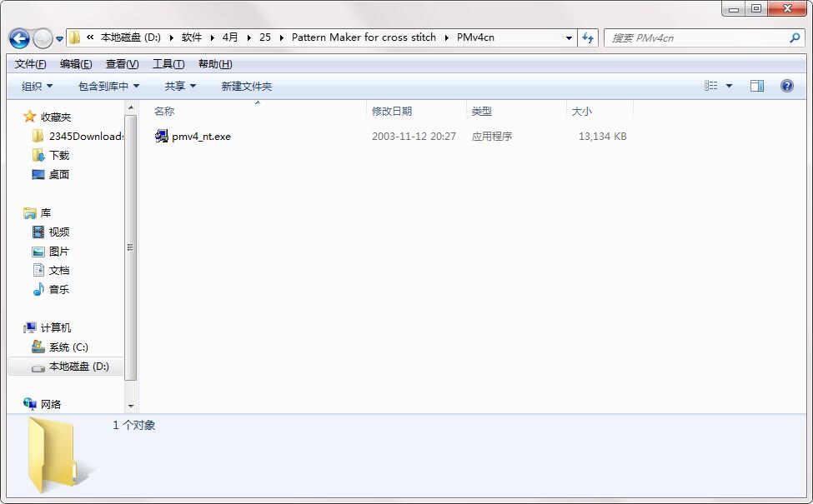Open the view options dropdown arrow
813x504 pixels.
(x=729, y=86)
